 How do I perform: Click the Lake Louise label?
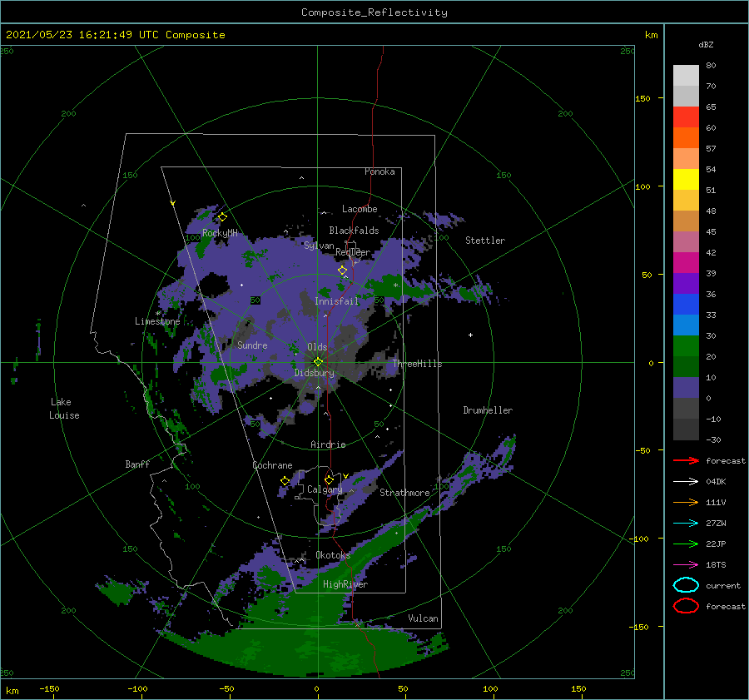[64, 409]
